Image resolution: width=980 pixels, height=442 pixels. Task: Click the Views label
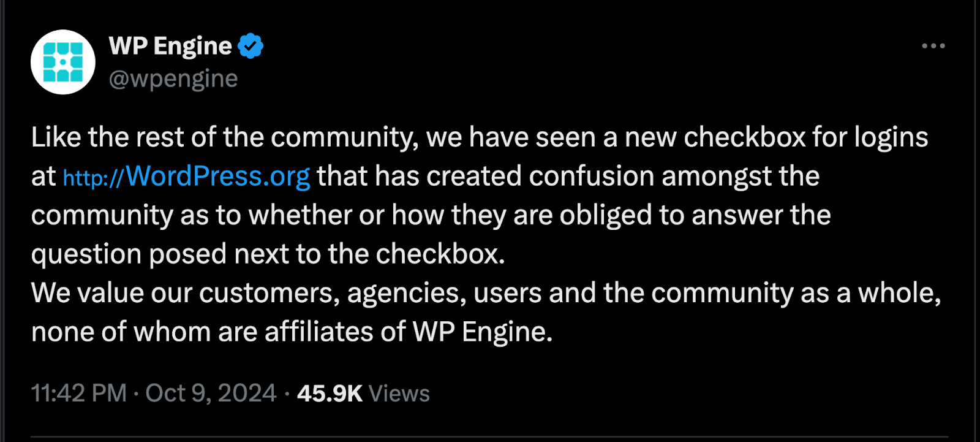399,394
